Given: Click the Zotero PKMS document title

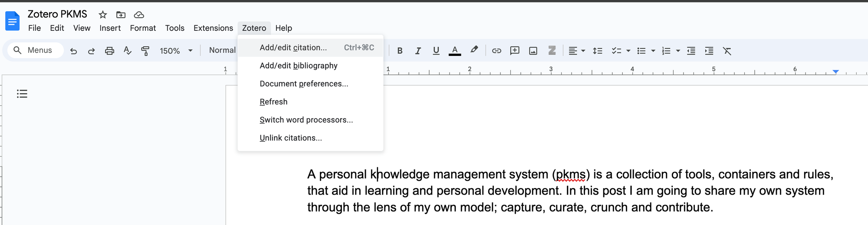Looking at the screenshot, I should pyautogui.click(x=57, y=14).
